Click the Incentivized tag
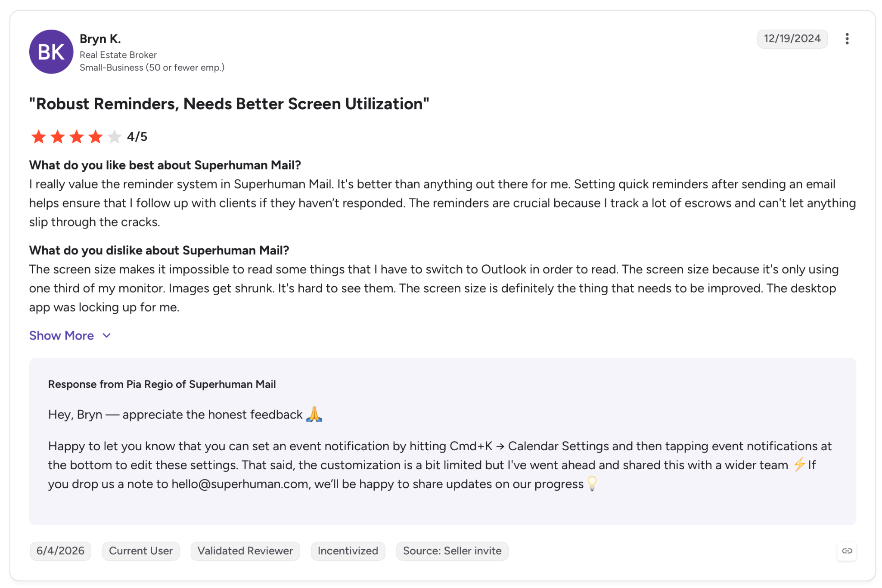This screenshot has height=588, width=882. pos(348,551)
